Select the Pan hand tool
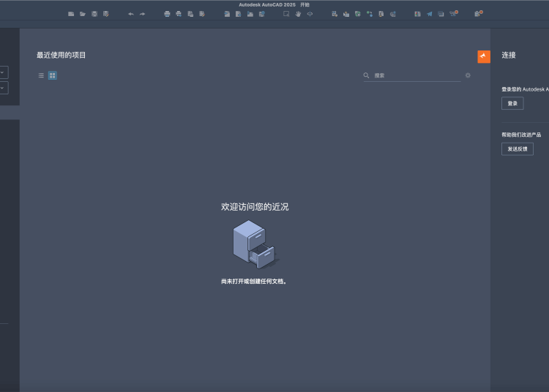Image resolution: width=549 pixels, height=392 pixels. coord(299,14)
